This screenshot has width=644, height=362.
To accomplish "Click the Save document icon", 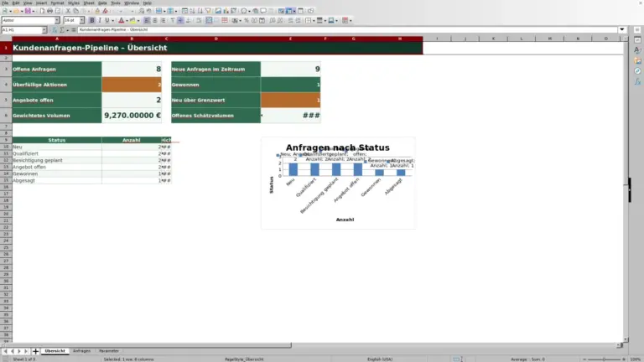I will (28, 11).
